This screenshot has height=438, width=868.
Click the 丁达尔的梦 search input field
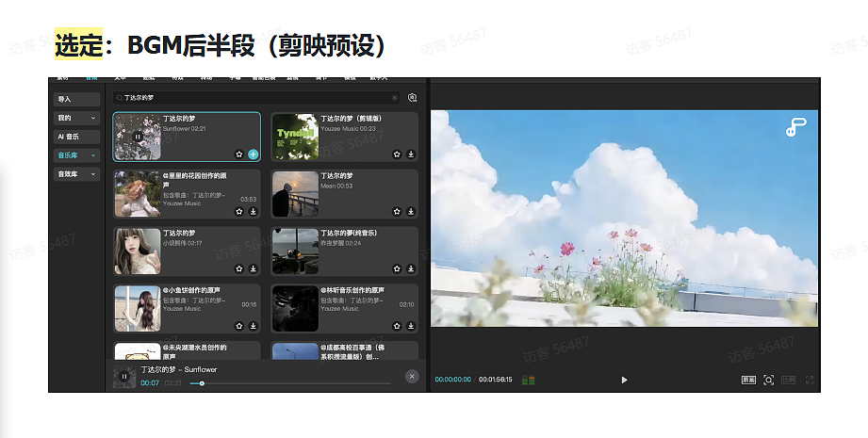256,98
